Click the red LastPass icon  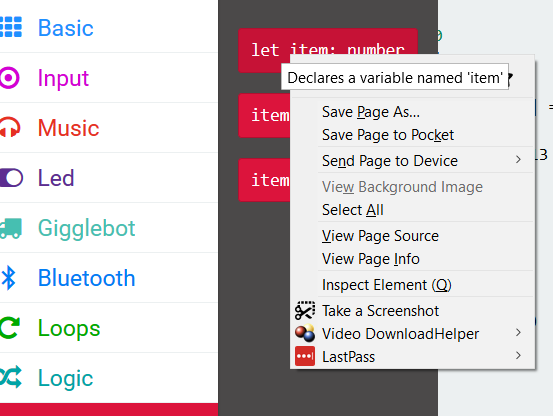[305, 356]
